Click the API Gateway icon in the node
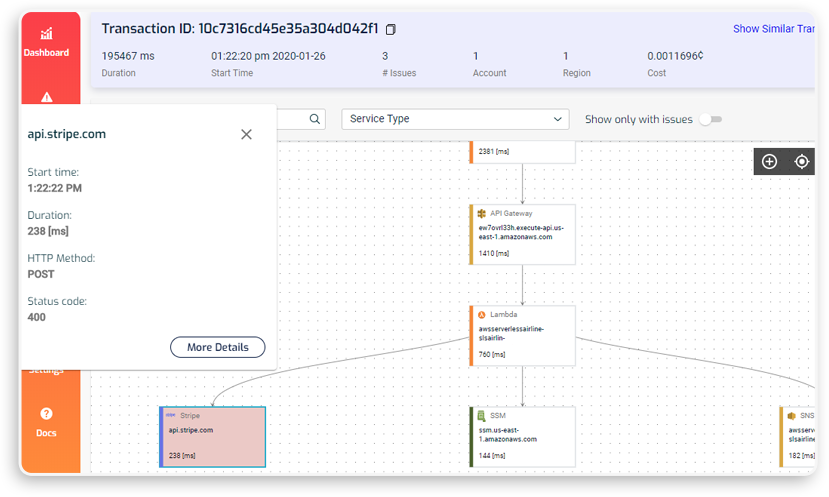Image resolution: width=829 pixels, height=497 pixels. [x=482, y=214]
